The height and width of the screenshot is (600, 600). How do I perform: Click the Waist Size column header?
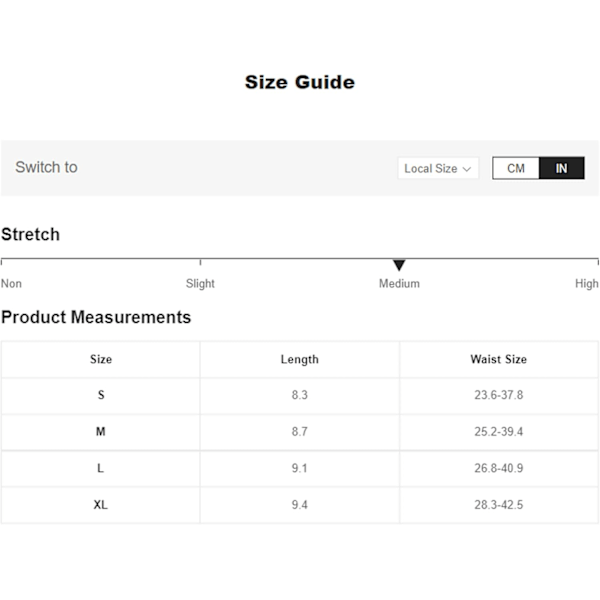(x=499, y=359)
